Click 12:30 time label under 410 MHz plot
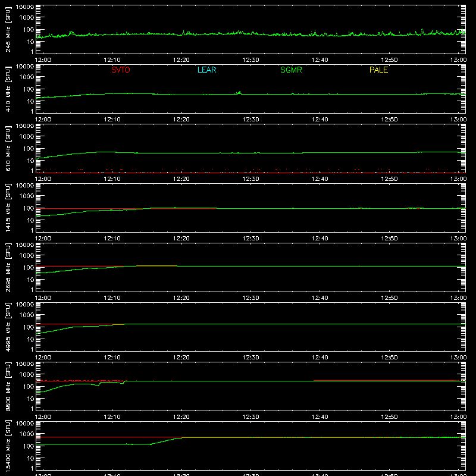Image resolution: width=476 pixels, height=476 pixels. coord(250,120)
